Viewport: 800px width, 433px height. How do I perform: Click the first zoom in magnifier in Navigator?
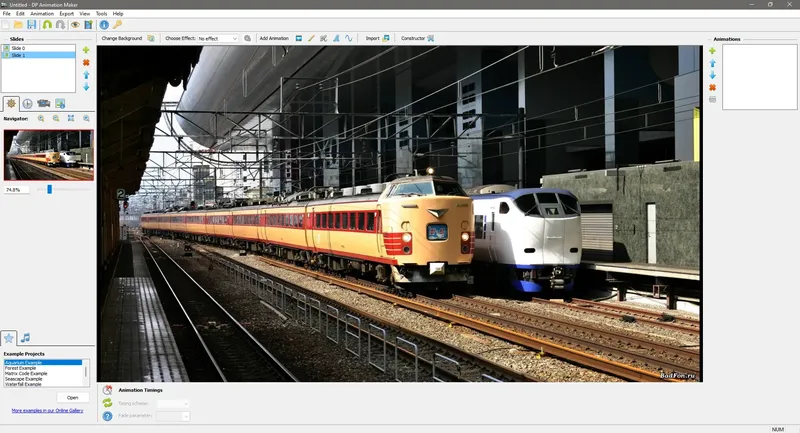(41, 118)
